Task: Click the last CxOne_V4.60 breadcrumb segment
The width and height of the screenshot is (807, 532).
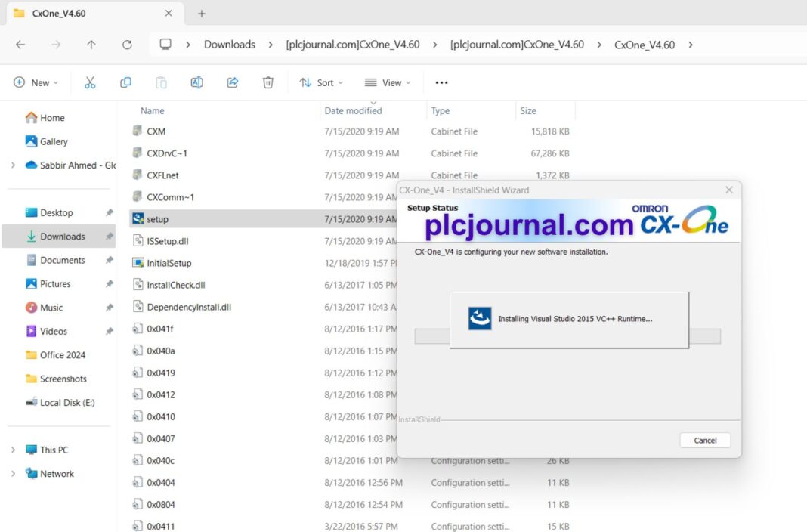Action: pos(645,45)
